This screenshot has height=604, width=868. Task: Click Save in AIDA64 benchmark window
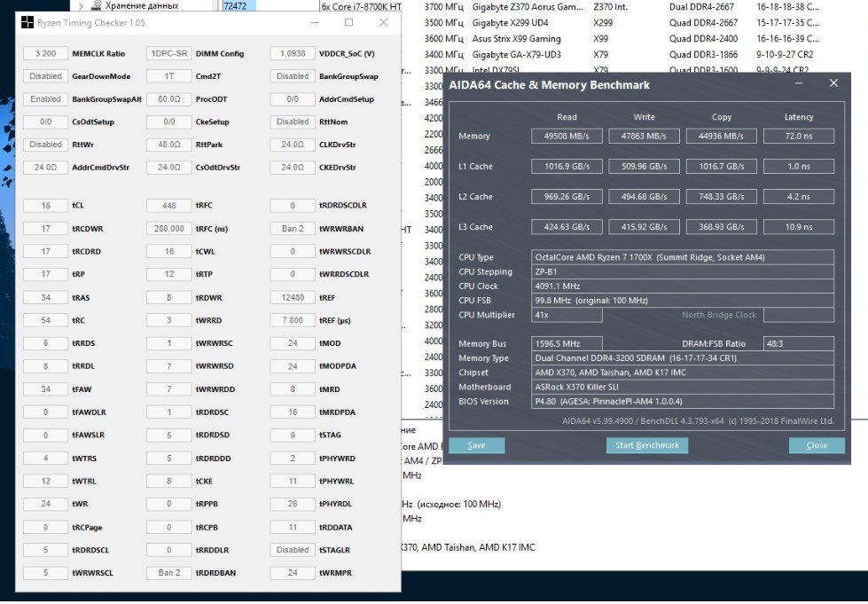[x=477, y=445]
